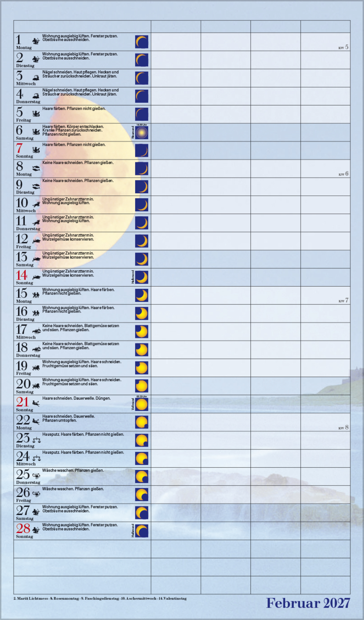Click the crab zodiac icon beside day 17
The height and width of the screenshot is (620, 364).
tap(36, 331)
